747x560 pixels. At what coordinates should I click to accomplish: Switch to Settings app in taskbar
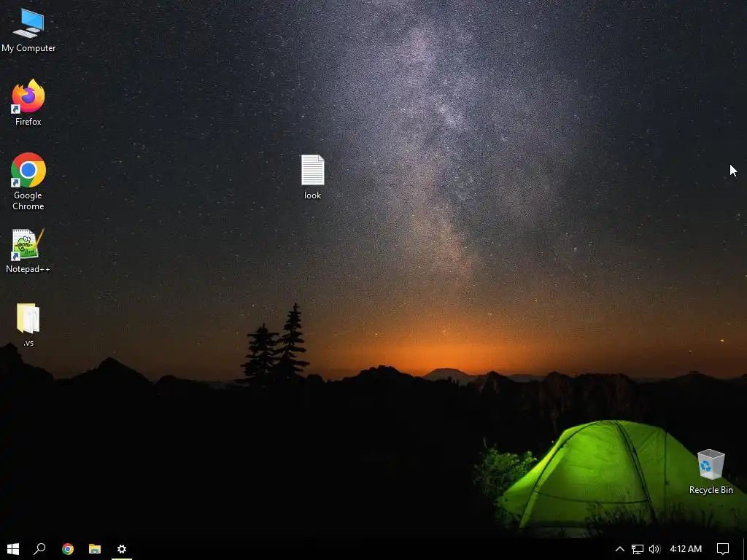point(122,549)
